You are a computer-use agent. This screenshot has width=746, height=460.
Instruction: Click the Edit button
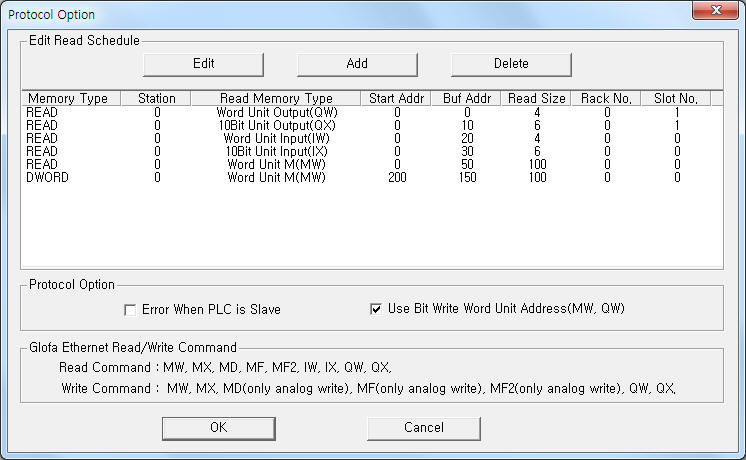[x=203, y=63]
